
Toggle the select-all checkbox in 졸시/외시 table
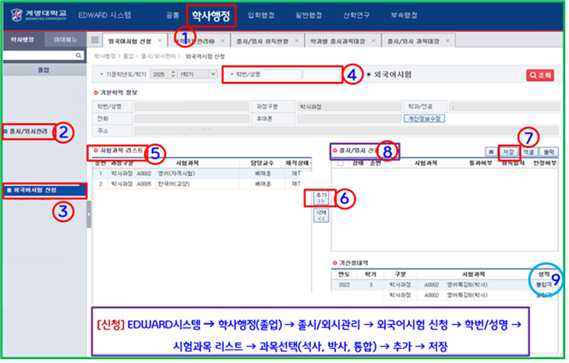pos(340,163)
